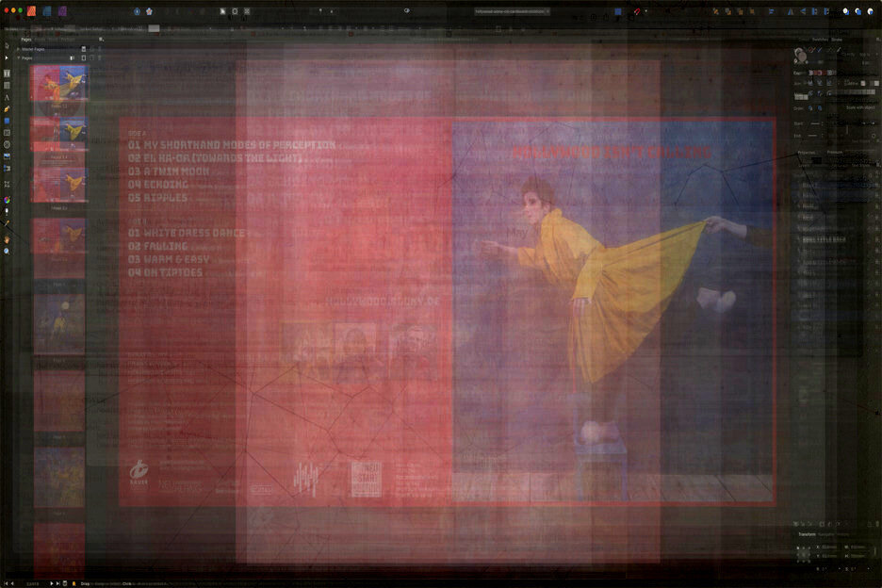The height and width of the screenshot is (588, 882).
Task: Select the Place Image tool
Action: [x=7, y=156]
